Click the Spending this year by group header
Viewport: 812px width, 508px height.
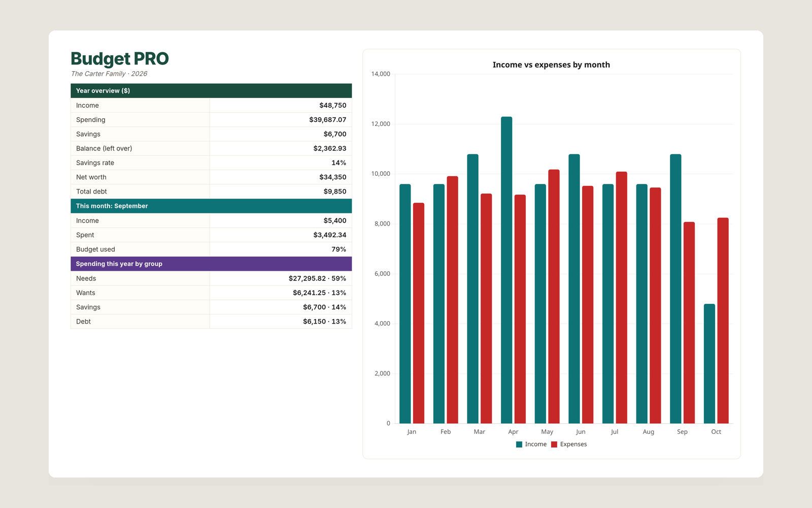pos(211,264)
